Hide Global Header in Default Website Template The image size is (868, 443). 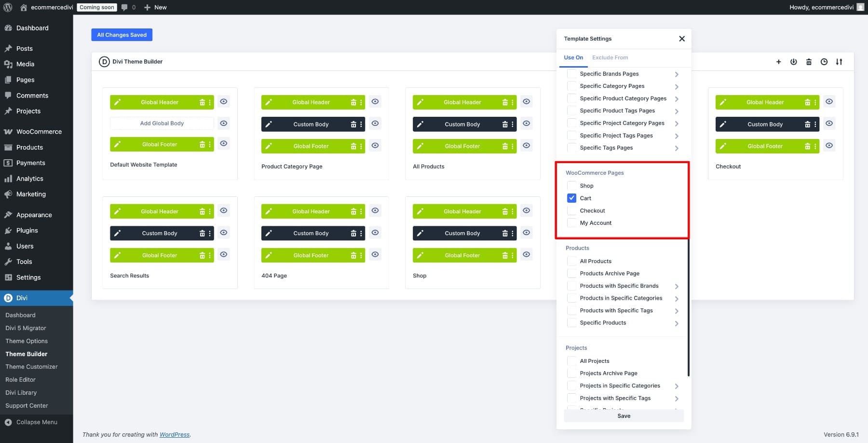coord(224,102)
